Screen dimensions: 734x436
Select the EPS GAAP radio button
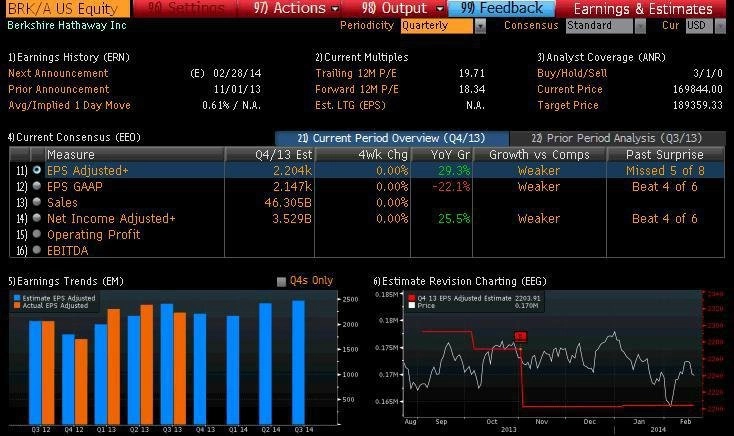[x=37, y=186]
